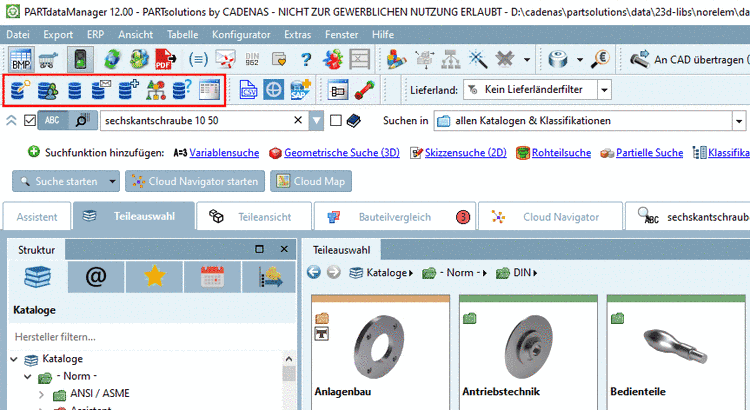Click the Hersteller filtern input field

pos(152,337)
